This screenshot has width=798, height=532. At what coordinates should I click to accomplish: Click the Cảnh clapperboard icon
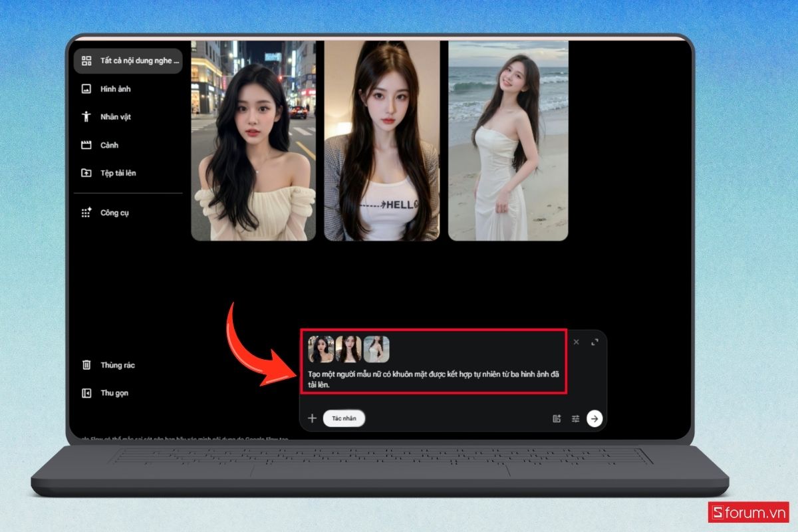click(x=86, y=145)
